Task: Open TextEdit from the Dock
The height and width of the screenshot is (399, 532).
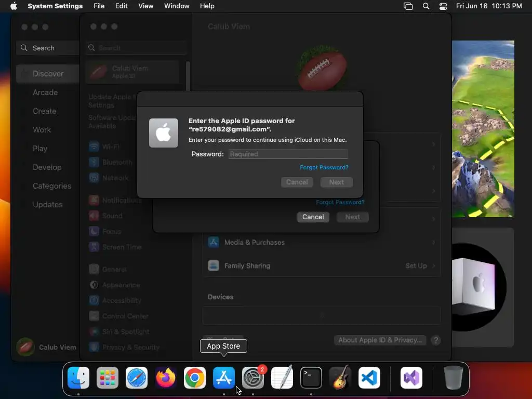Action: [282, 378]
